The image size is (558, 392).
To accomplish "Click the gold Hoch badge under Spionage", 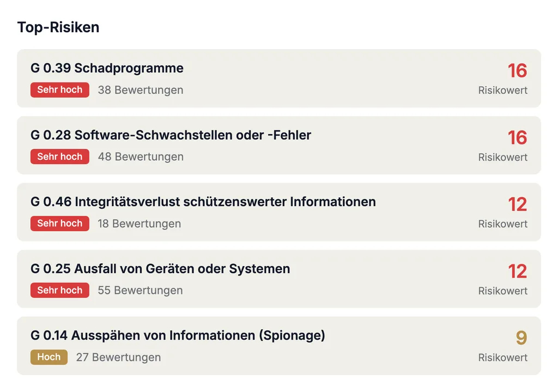I will point(48,357).
